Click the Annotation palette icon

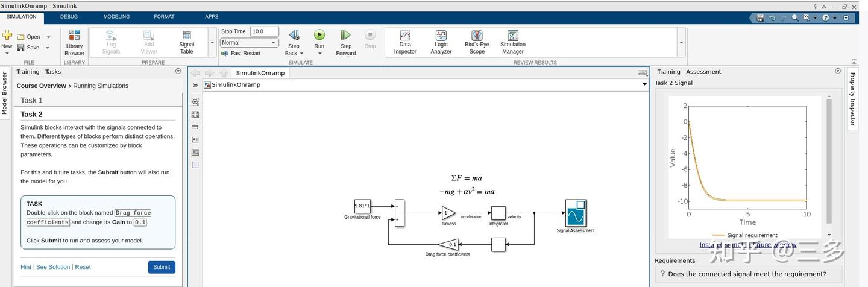coord(195,140)
